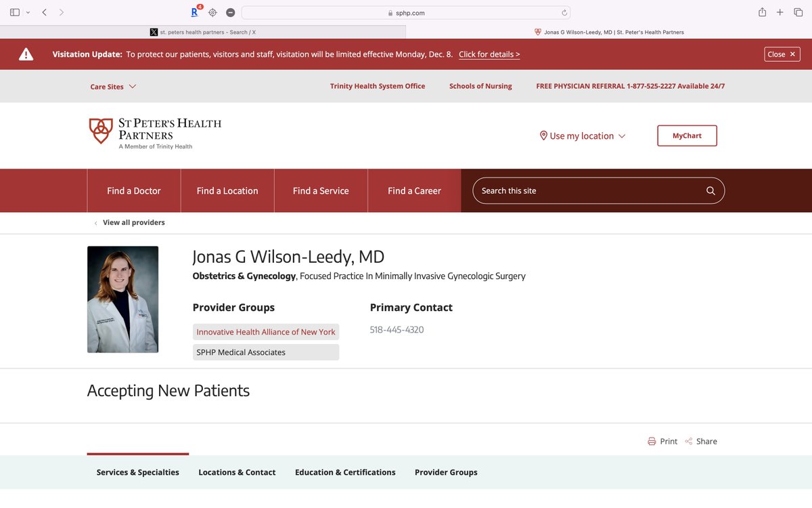Add a new tab with the plus icon

coord(780,12)
